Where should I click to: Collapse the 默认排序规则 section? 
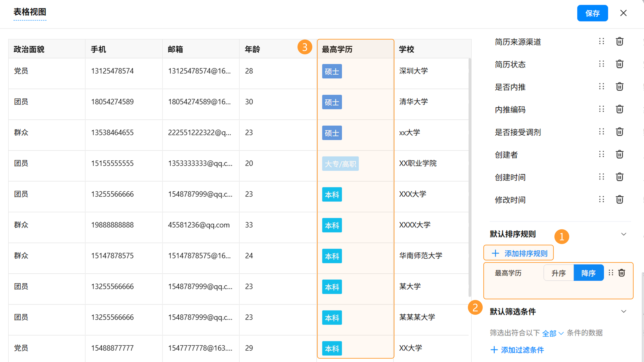tap(624, 234)
